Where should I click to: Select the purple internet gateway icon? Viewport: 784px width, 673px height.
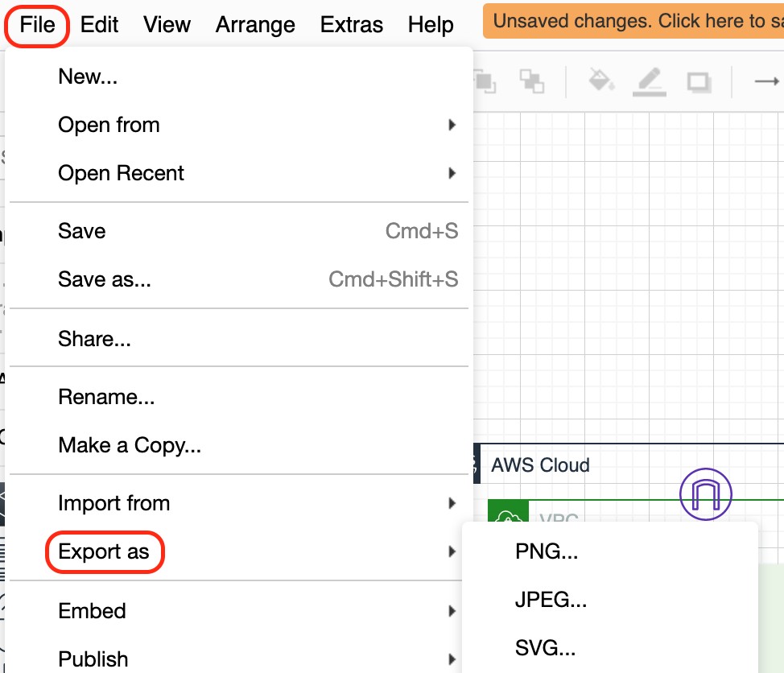click(x=705, y=494)
